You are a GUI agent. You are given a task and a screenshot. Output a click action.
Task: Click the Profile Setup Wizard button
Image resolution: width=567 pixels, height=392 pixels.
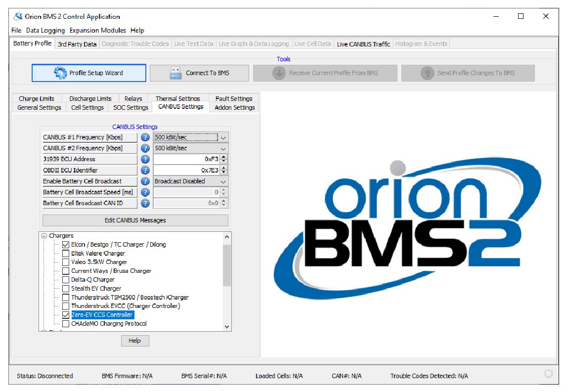point(89,73)
